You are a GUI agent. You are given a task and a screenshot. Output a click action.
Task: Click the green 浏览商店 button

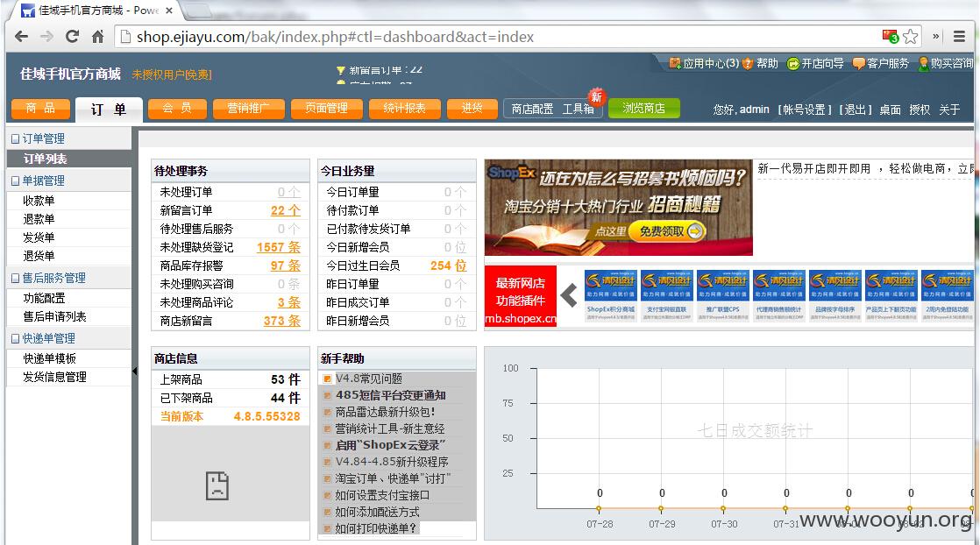click(x=643, y=108)
